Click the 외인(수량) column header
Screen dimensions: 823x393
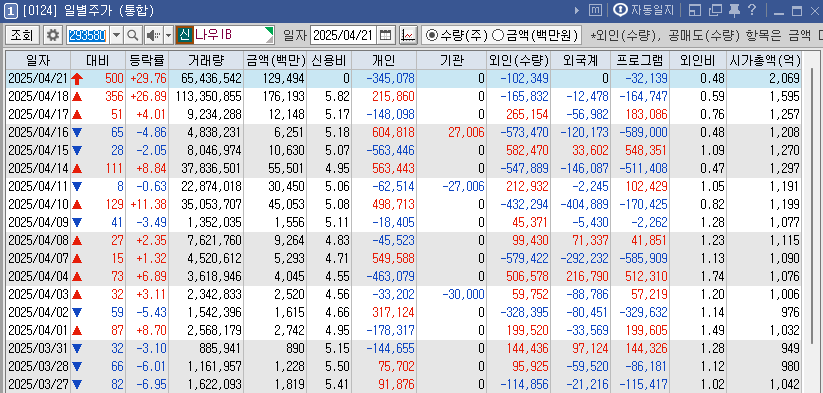pyautogui.click(x=518, y=60)
